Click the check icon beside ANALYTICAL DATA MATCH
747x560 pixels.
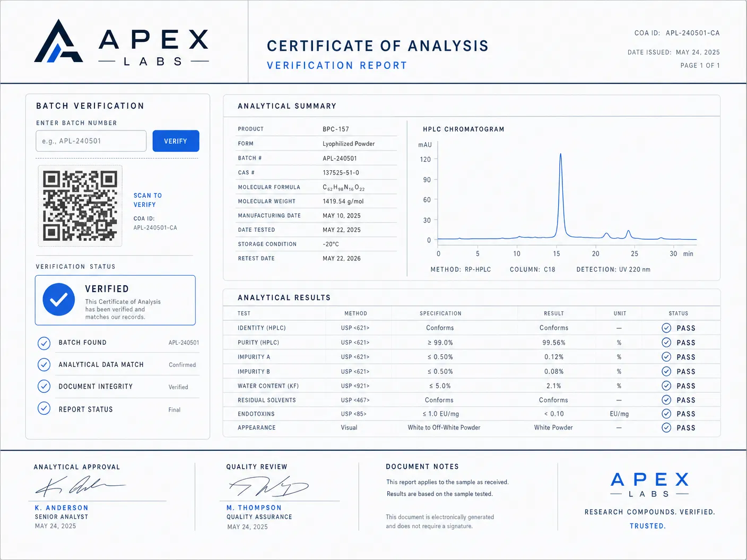44,365
